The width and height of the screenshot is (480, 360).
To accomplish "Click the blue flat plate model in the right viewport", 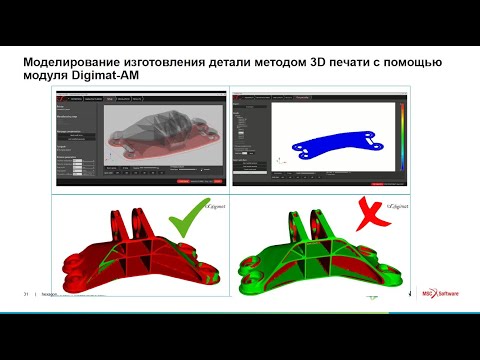I will [x=338, y=146].
